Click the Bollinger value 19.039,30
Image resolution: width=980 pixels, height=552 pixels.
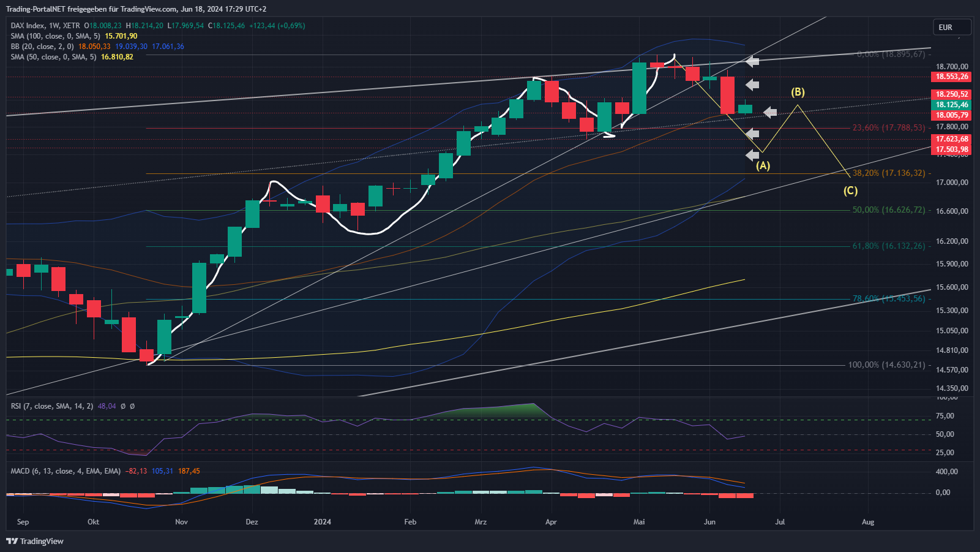(131, 47)
